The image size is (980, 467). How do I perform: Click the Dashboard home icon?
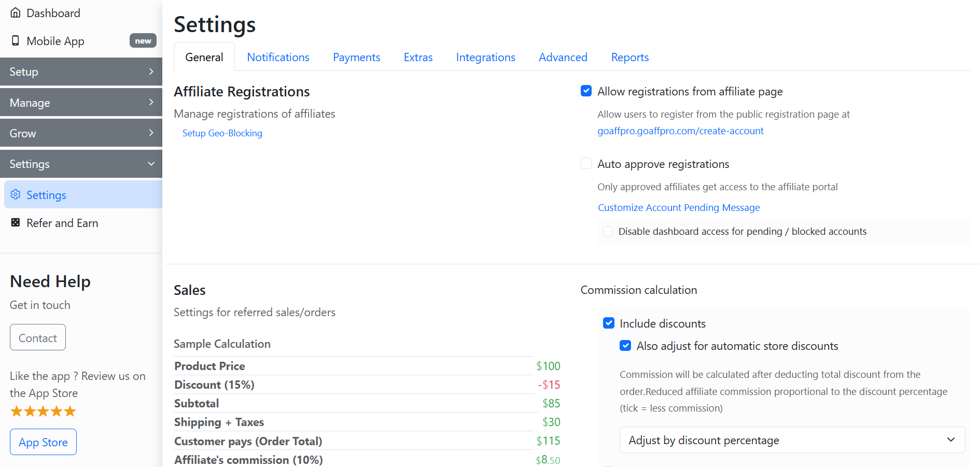pyautogui.click(x=16, y=13)
